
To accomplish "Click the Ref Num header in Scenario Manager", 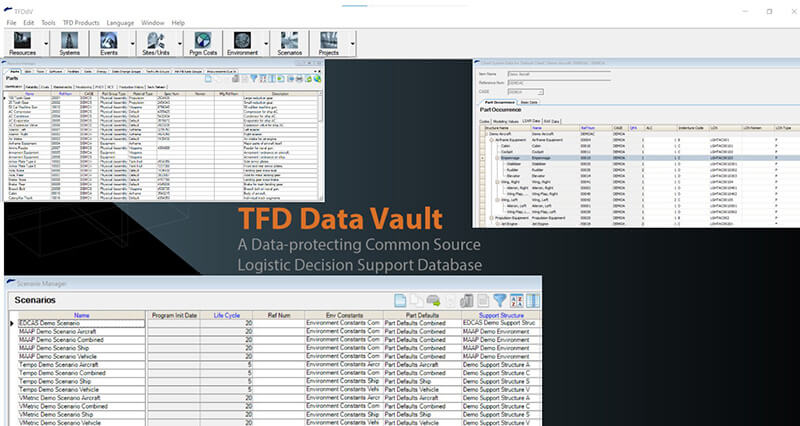I will pyautogui.click(x=279, y=315).
